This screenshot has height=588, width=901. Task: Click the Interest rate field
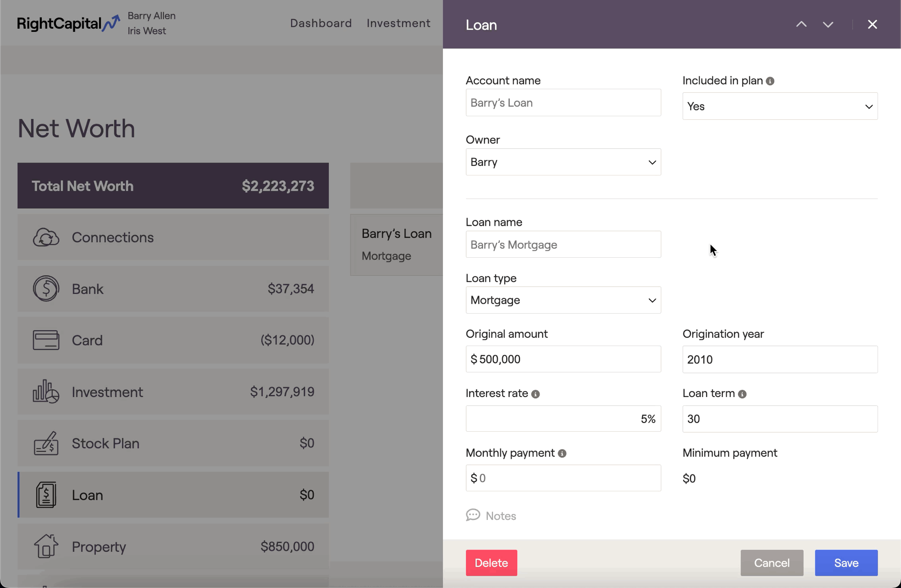click(563, 419)
